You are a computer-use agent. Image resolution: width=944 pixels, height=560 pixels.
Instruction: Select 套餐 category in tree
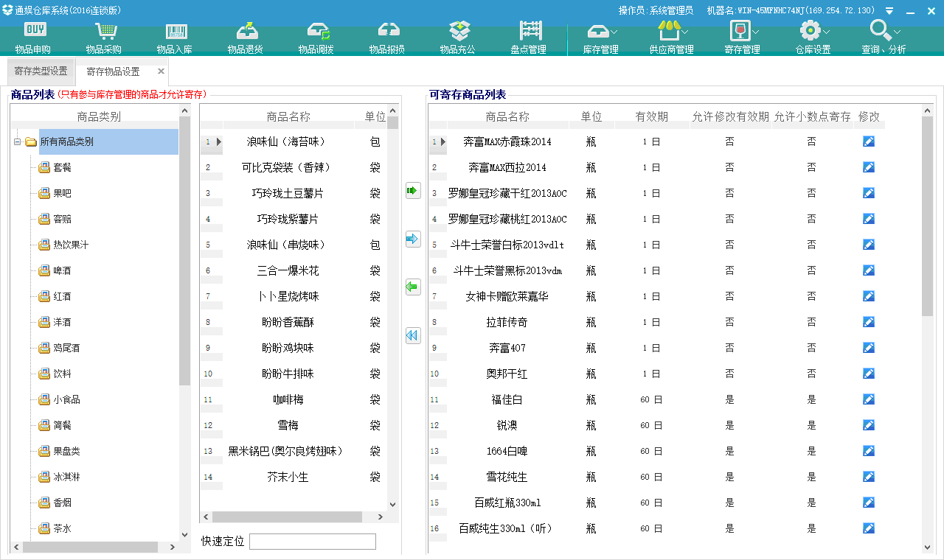pos(62,167)
